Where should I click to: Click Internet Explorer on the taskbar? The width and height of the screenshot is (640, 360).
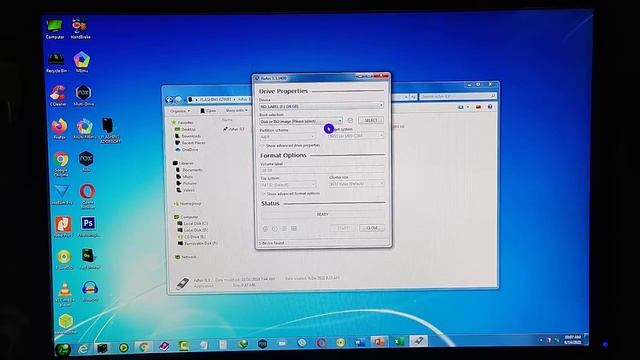[83, 348]
